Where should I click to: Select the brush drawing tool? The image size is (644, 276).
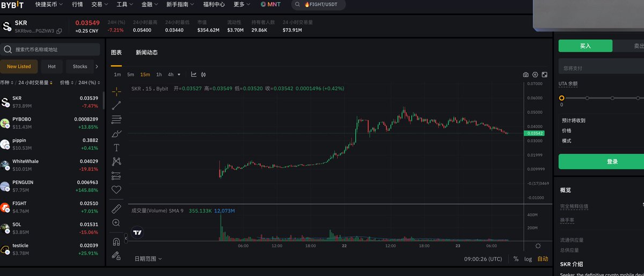point(116,133)
